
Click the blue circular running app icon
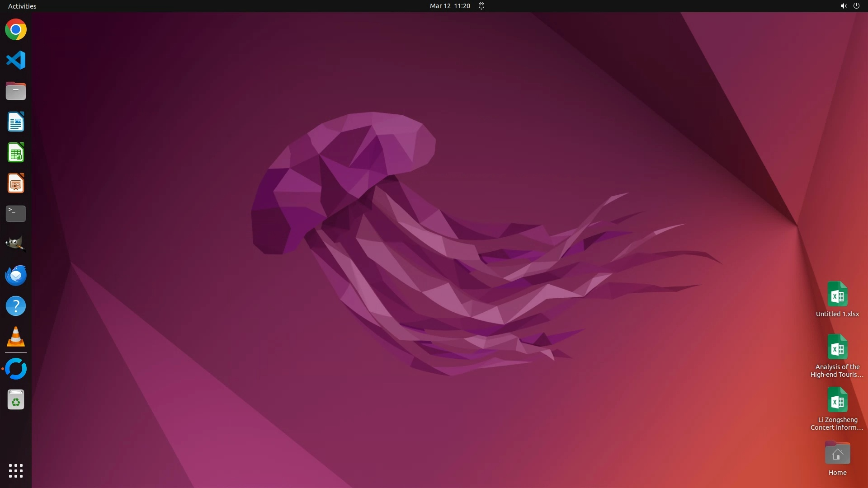[16, 369]
